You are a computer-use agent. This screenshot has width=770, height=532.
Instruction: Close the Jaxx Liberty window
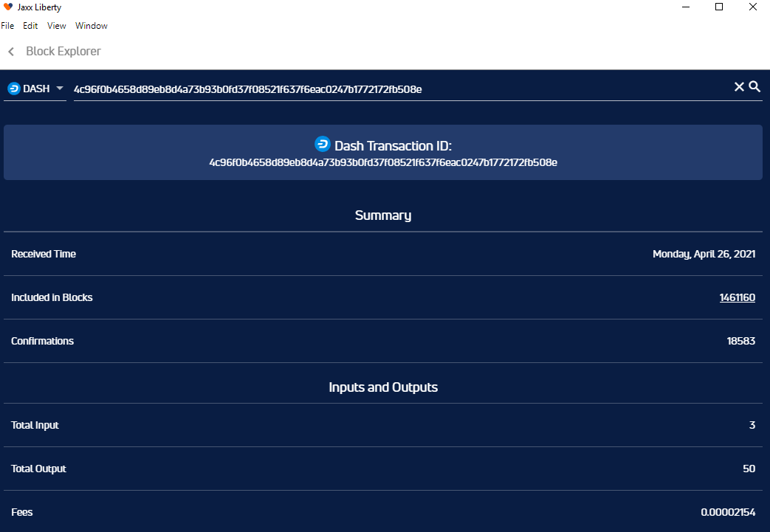[x=753, y=7]
